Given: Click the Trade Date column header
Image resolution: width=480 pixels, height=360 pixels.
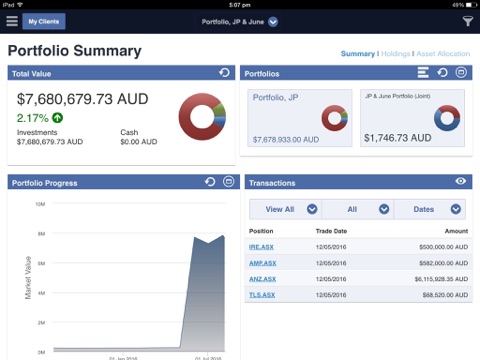Looking at the screenshot, I should coord(331,231).
